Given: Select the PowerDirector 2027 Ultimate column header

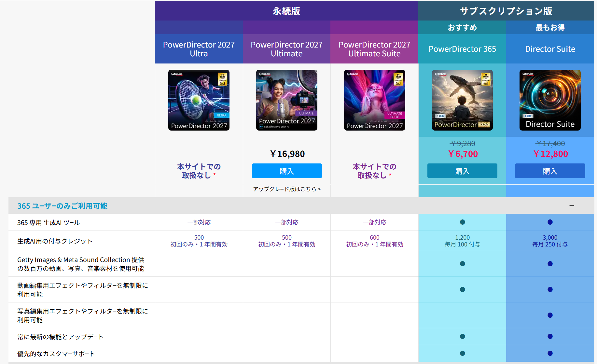Looking at the screenshot, I should (287, 49).
